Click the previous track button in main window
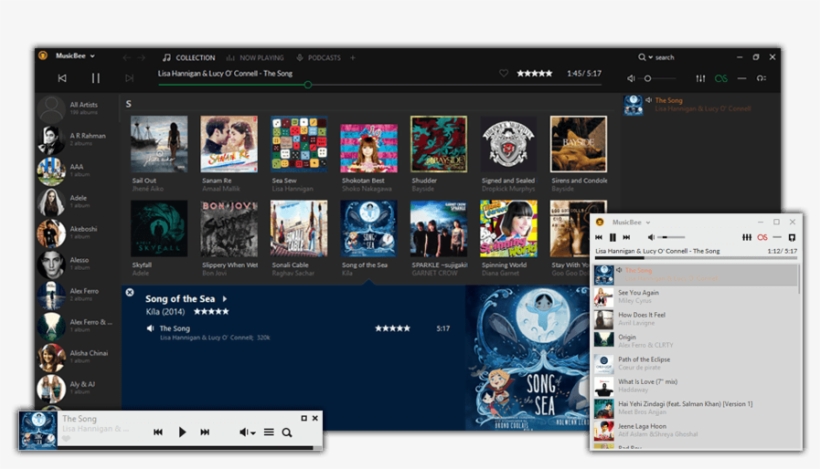Image resolution: width=820 pixels, height=469 pixels. 62,78
